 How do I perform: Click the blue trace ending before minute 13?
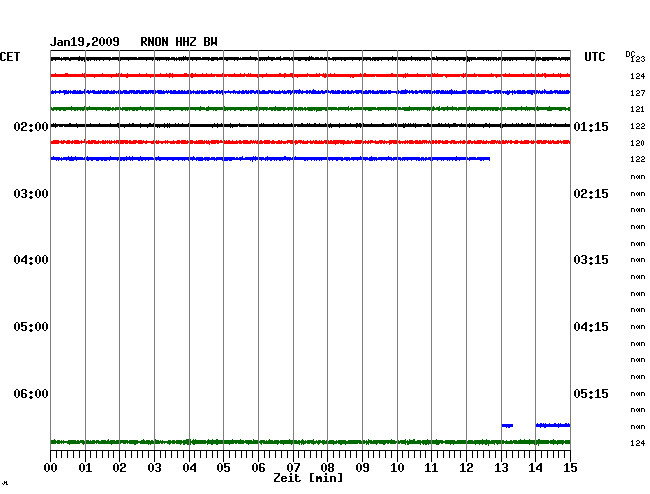click(x=270, y=159)
